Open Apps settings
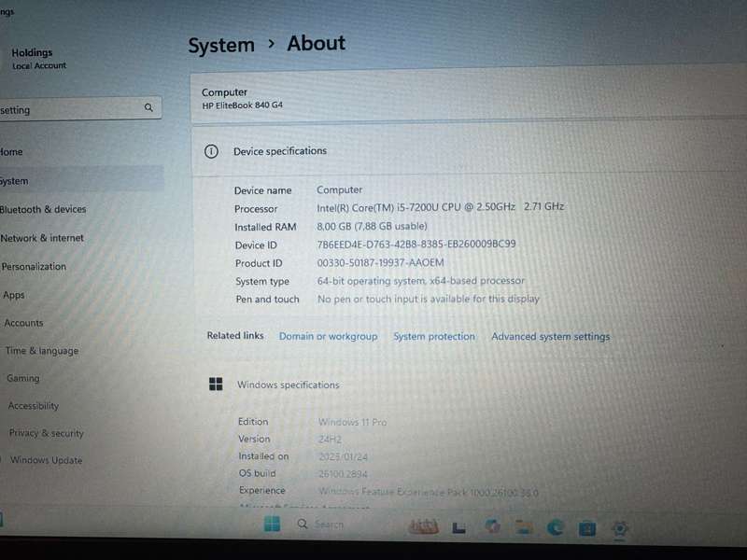The width and height of the screenshot is (747, 560). coord(14,295)
